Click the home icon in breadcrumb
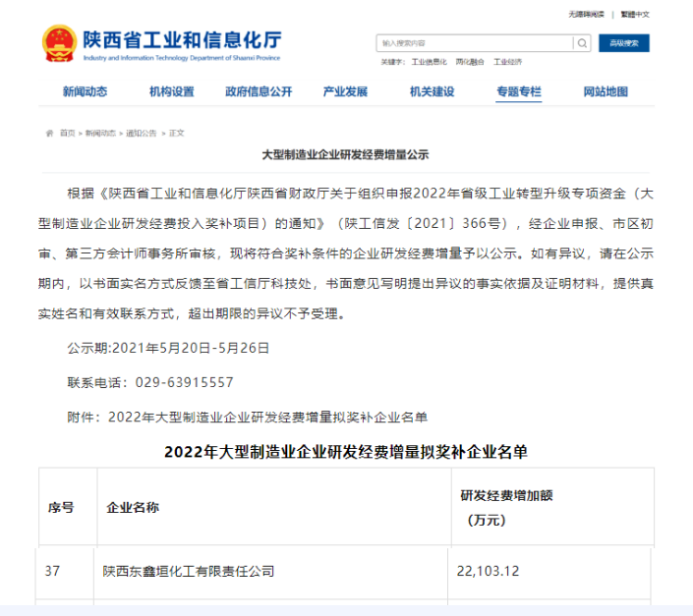This screenshot has height=616, width=693. click(x=49, y=133)
